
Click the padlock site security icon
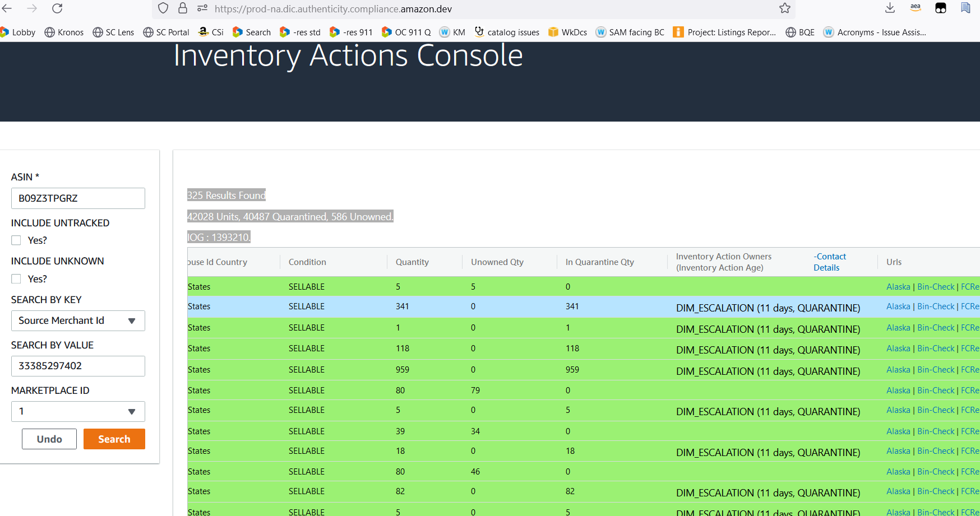(183, 8)
